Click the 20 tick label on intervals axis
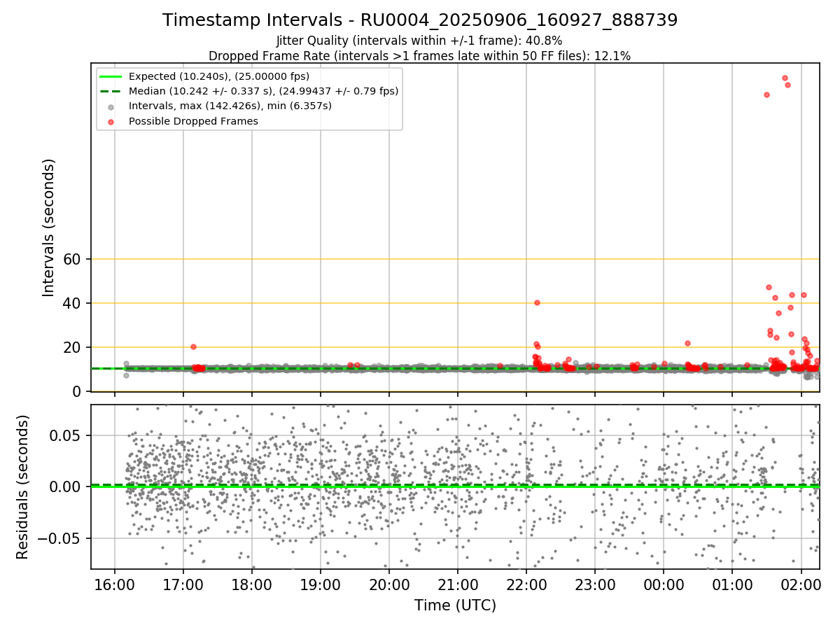Screen dimensions: 840x630 click(x=73, y=348)
